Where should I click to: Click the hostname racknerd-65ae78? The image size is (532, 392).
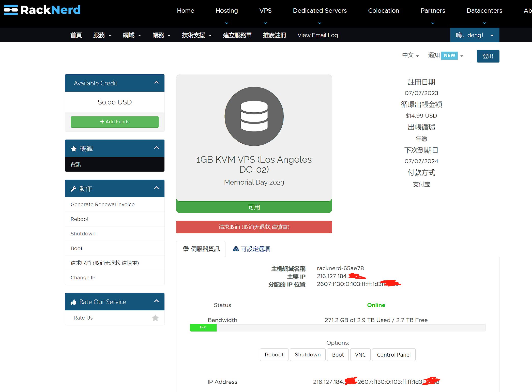tap(340, 268)
